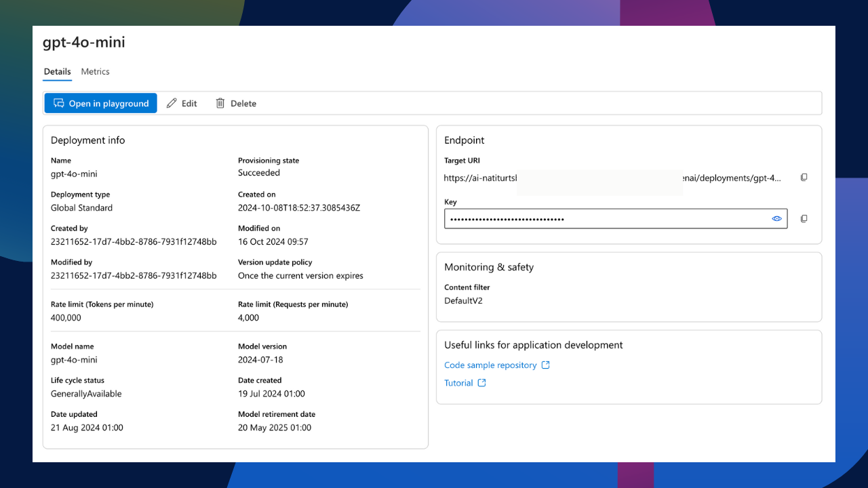Click the Date updated 21 Aug 2024 value
Viewport: 868px width, 488px height.
coord(87,428)
